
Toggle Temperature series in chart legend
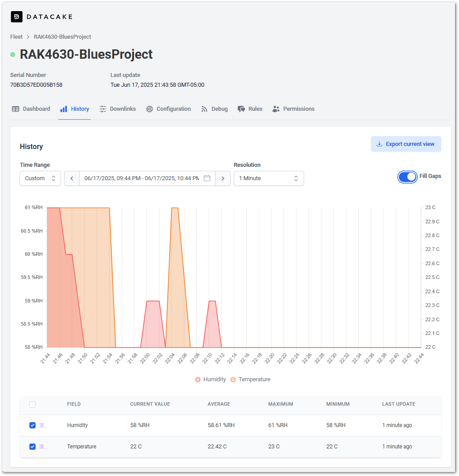[x=251, y=379]
